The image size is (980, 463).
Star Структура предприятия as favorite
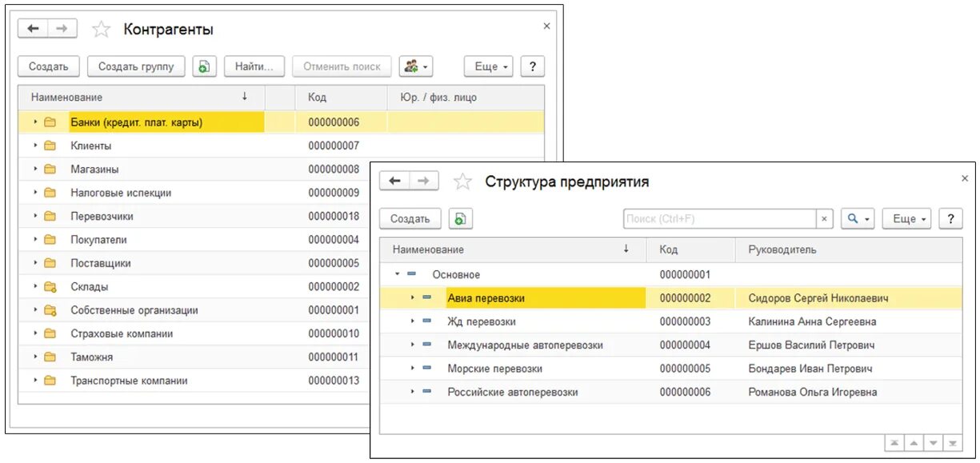(x=462, y=182)
